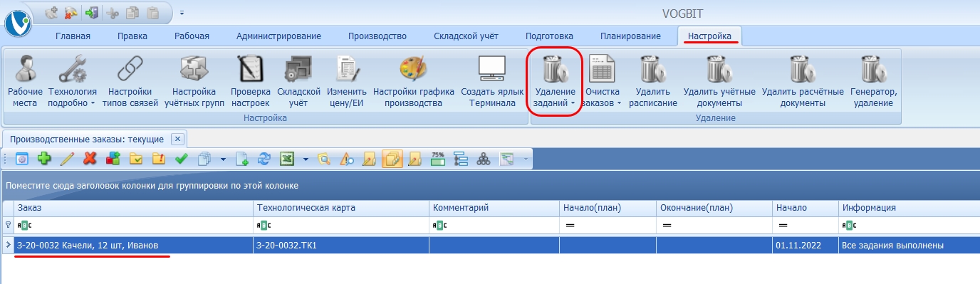The width and height of the screenshot is (980, 284).
Task: Toggle the highlighted stacked notes toolbar button
Action: pos(392,159)
